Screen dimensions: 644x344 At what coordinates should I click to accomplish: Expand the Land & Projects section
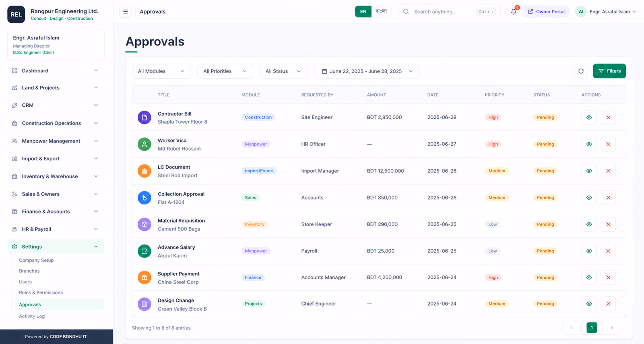(56, 88)
